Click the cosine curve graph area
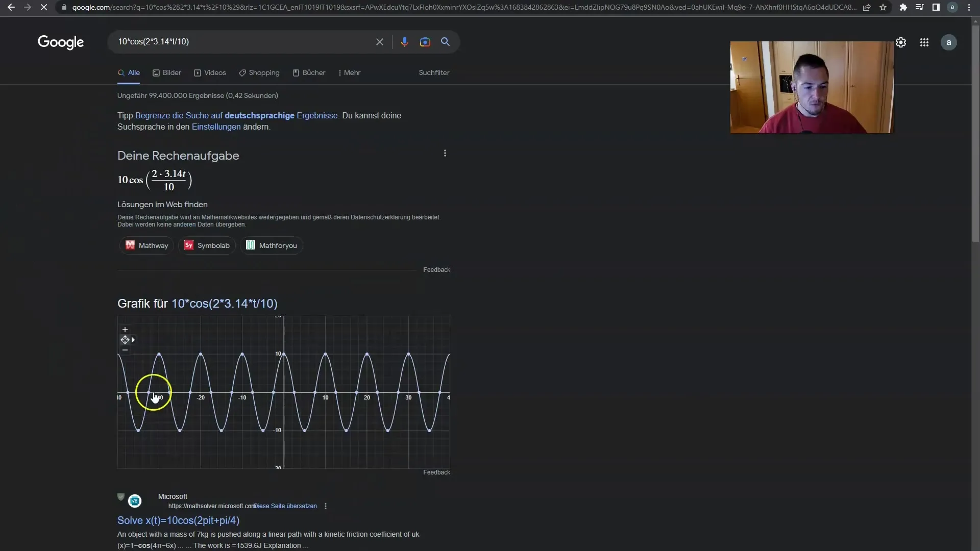980x551 pixels. (284, 392)
